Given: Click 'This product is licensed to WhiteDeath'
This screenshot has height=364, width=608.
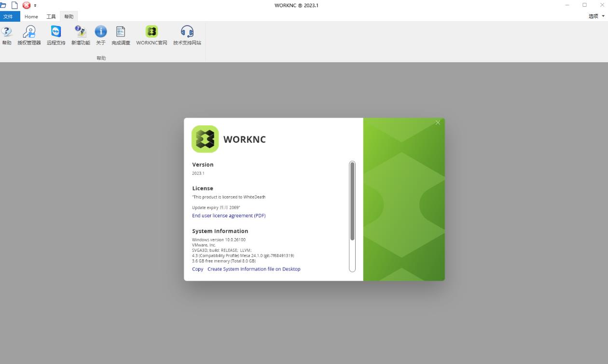Looking at the screenshot, I should coord(229,197).
